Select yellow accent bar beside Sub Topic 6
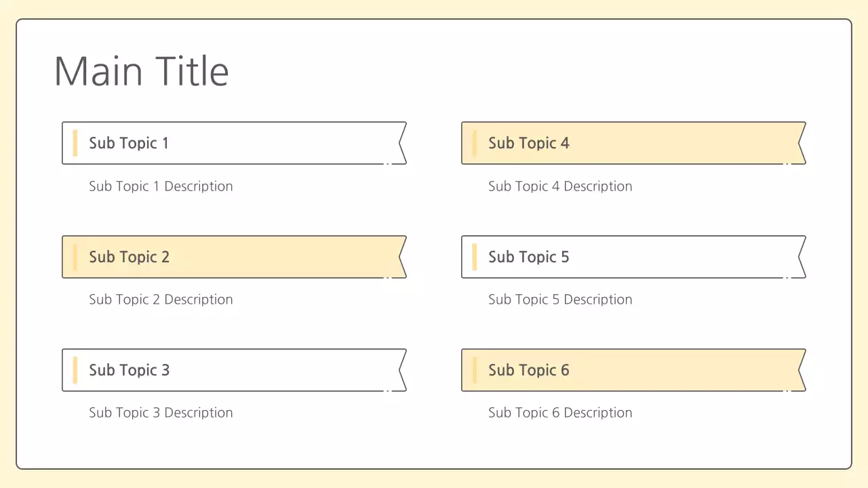This screenshot has height=488, width=868. click(x=475, y=370)
